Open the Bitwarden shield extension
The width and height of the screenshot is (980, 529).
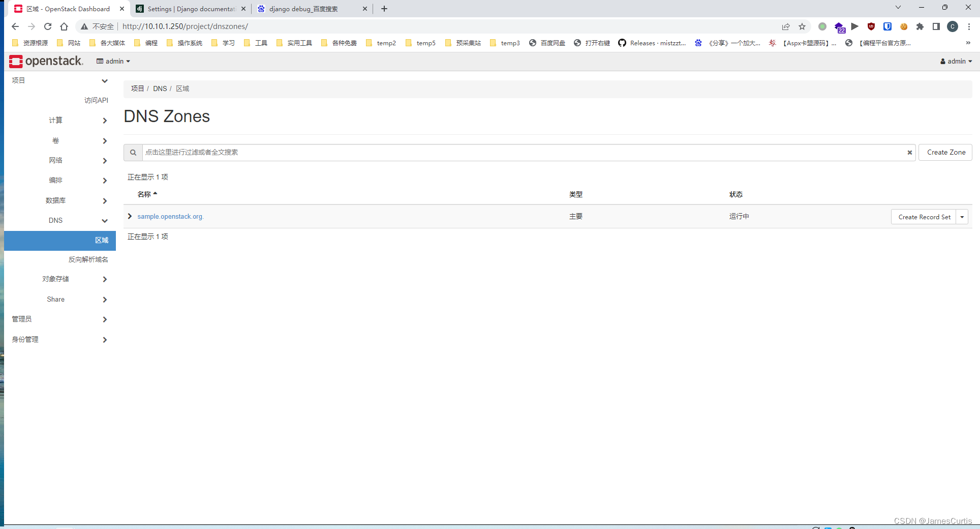click(x=887, y=26)
